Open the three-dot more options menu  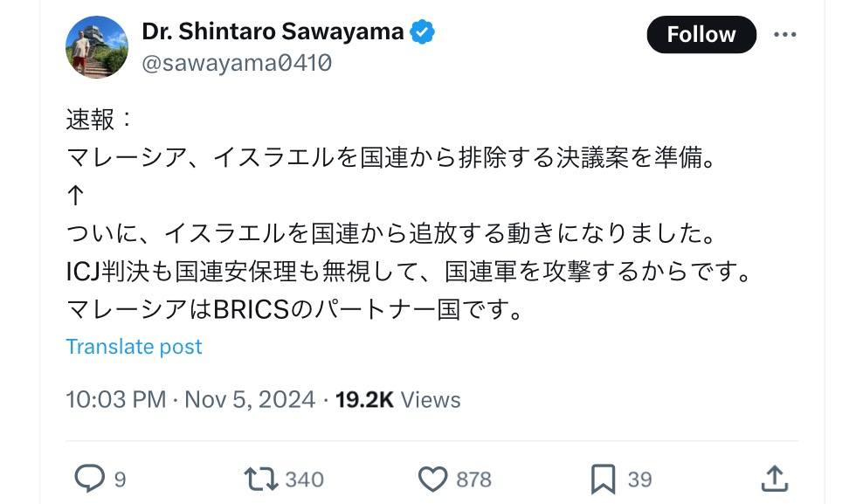(x=784, y=34)
